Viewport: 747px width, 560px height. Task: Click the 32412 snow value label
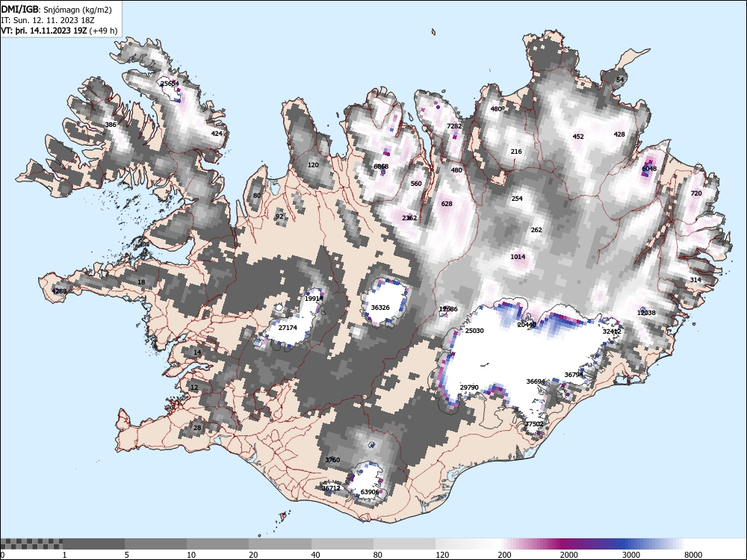(x=612, y=332)
